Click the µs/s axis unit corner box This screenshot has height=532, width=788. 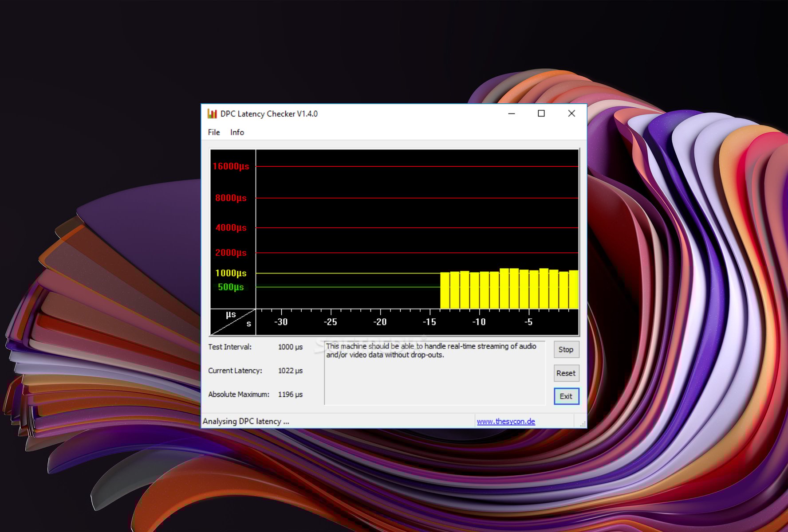233,321
